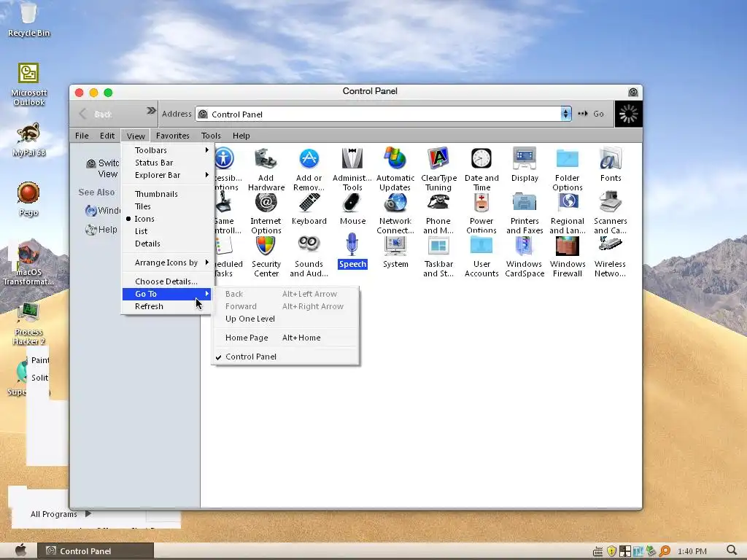Click Choose Details menu item

[168, 281]
